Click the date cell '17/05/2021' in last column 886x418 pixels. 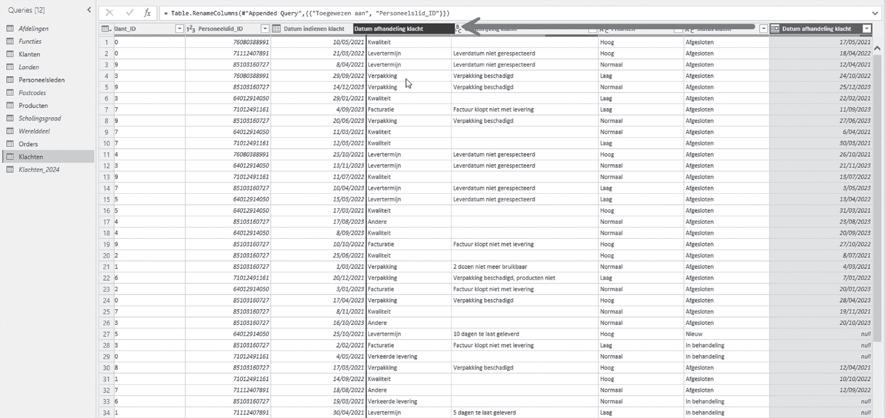point(821,42)
